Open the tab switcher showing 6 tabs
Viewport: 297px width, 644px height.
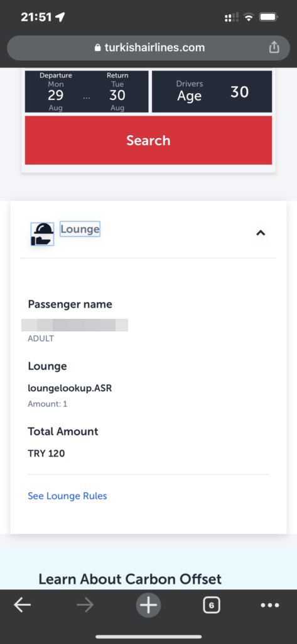(x=211, y=605)
